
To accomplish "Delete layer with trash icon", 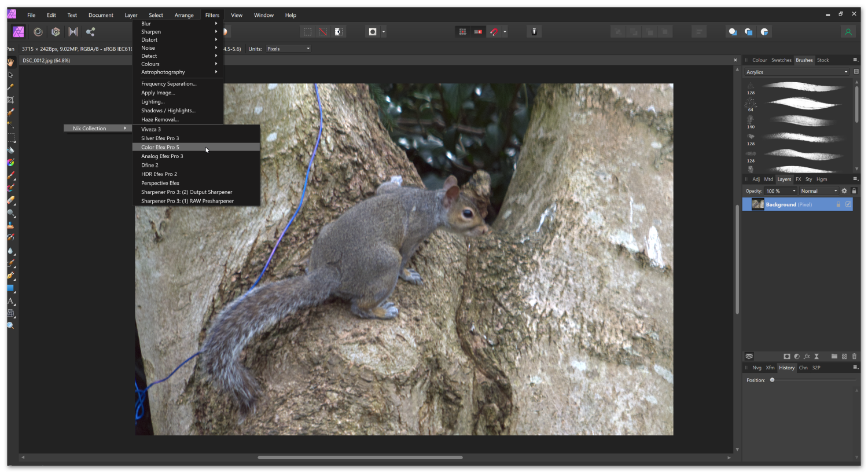I will (854, 356).
